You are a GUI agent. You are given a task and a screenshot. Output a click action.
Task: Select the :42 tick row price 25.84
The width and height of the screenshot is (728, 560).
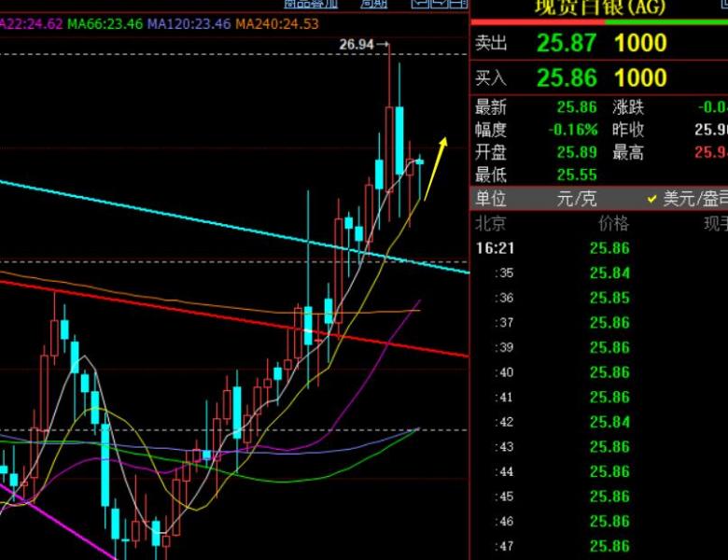[609, 422]
